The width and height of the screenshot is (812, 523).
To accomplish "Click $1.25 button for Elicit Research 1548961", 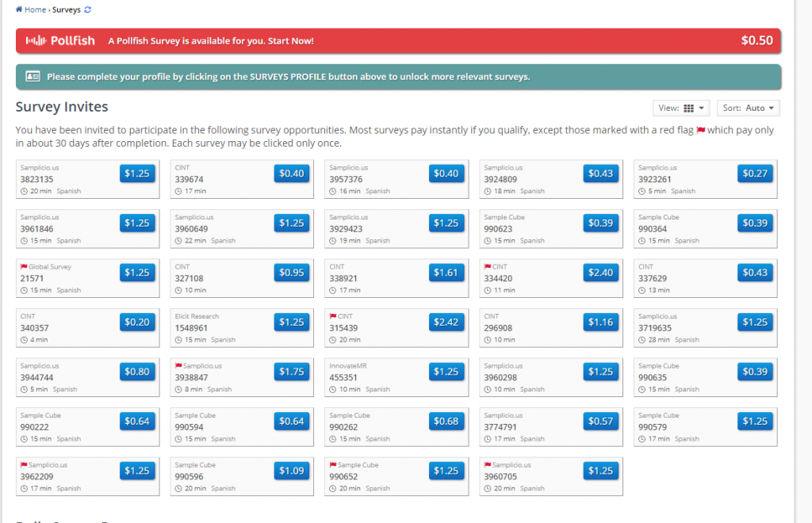I will tap(292, 323).
